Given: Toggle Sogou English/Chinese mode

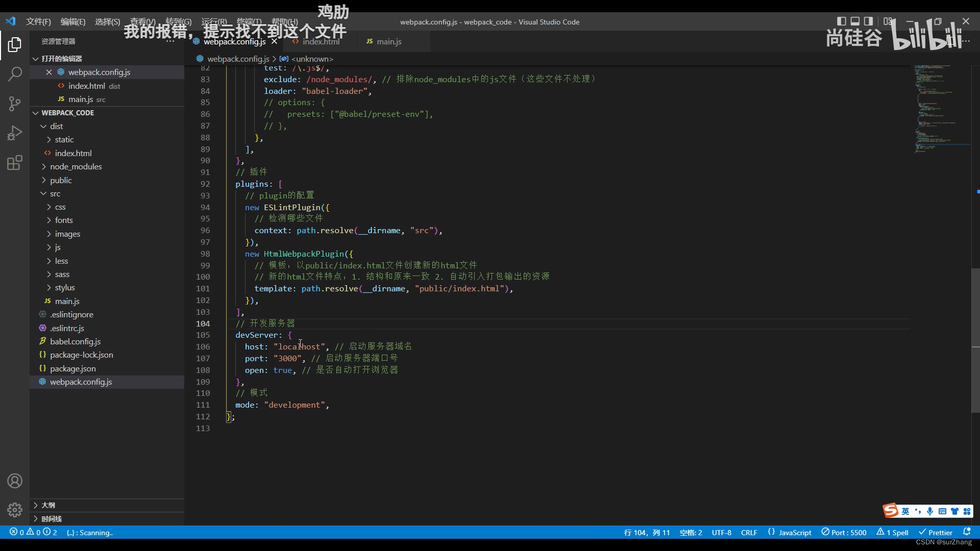Looking at the screenshot, I should tap(905, 511).
